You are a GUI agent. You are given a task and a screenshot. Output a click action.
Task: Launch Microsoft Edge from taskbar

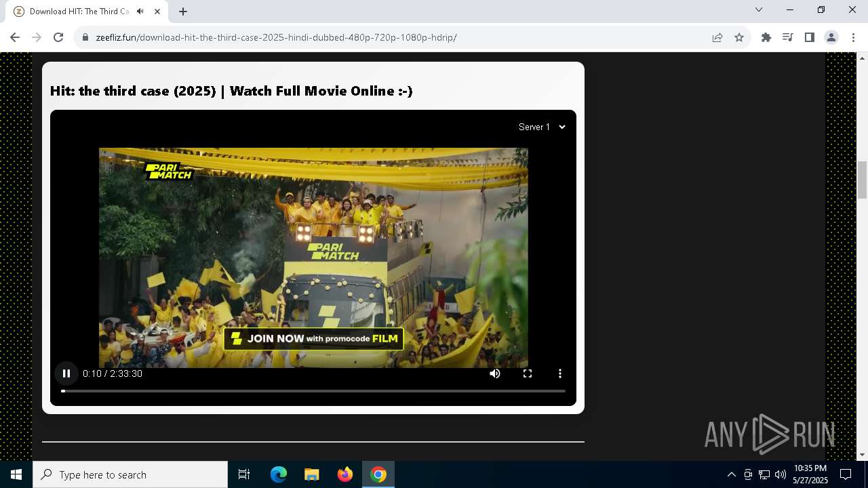click(279, 474)
